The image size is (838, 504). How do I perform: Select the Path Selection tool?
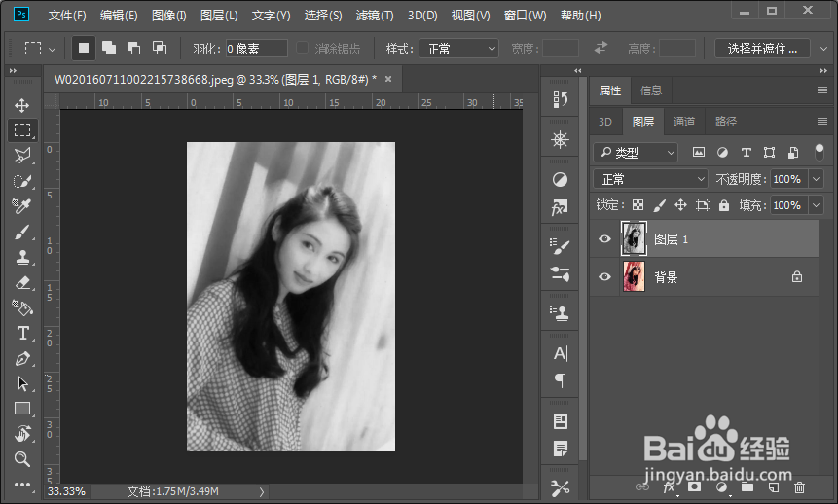coord(22,383)
